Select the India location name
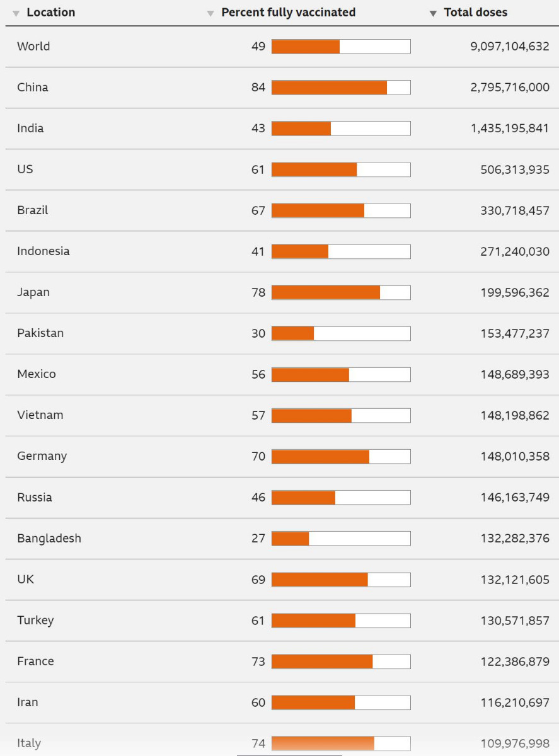 [x=30, y=129]
